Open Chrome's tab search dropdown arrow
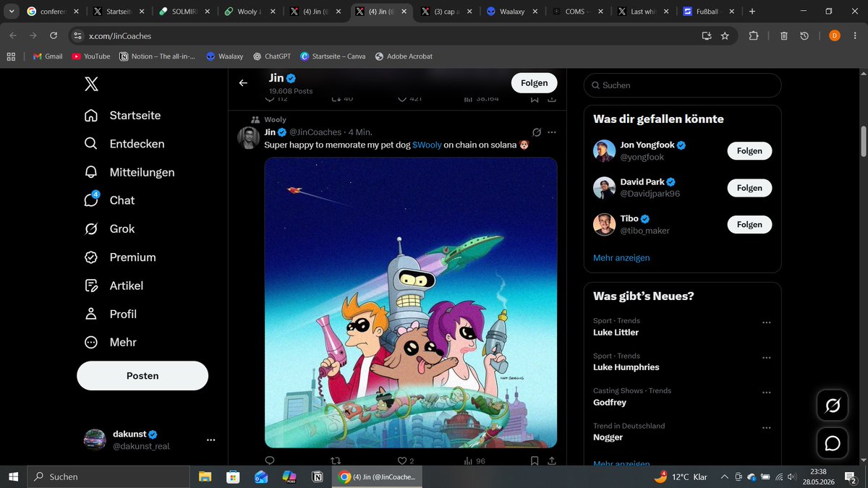Screen dimensions: 868x488 pos(11,12)
